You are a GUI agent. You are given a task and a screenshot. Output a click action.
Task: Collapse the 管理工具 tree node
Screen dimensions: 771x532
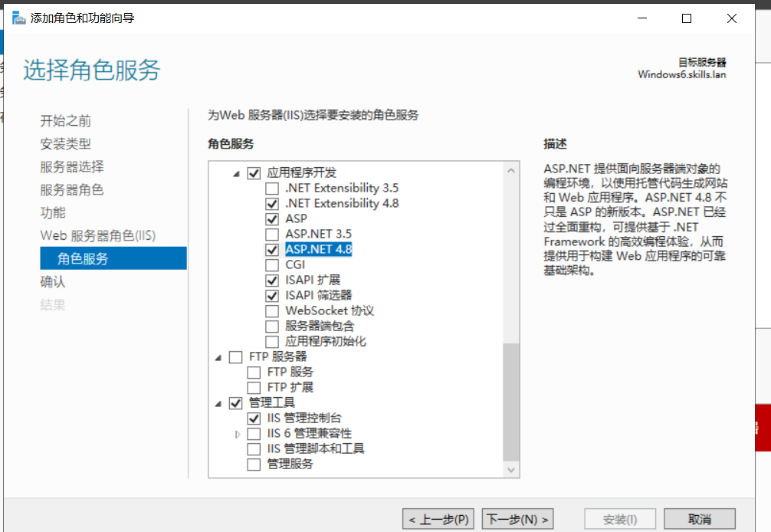(219, 403)
